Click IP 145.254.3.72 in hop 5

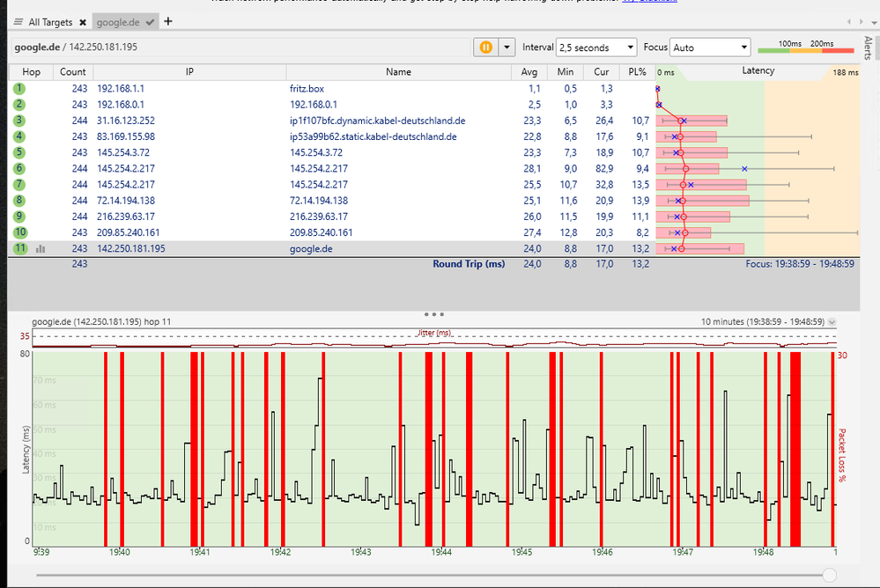tap(123, 152)
